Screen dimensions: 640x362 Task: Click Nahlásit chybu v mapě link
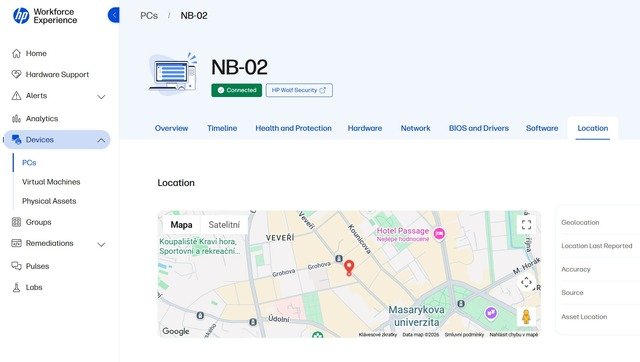pyautogui.click(x=513, y=334)
